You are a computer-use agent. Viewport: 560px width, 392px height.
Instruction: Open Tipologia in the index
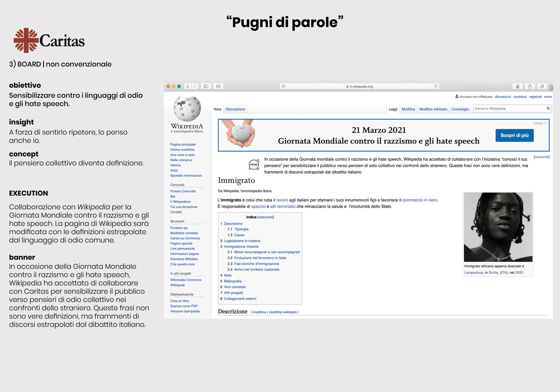241,229
